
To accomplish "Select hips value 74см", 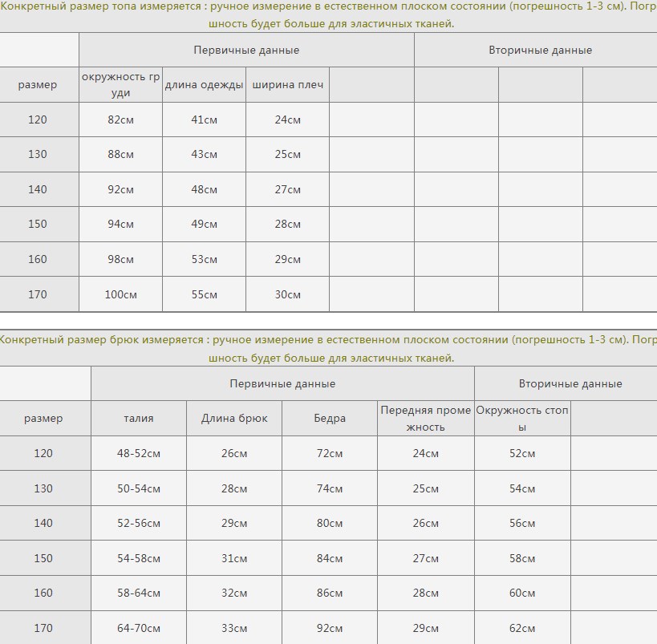I will pyautogui.click(x=330, y=489).
